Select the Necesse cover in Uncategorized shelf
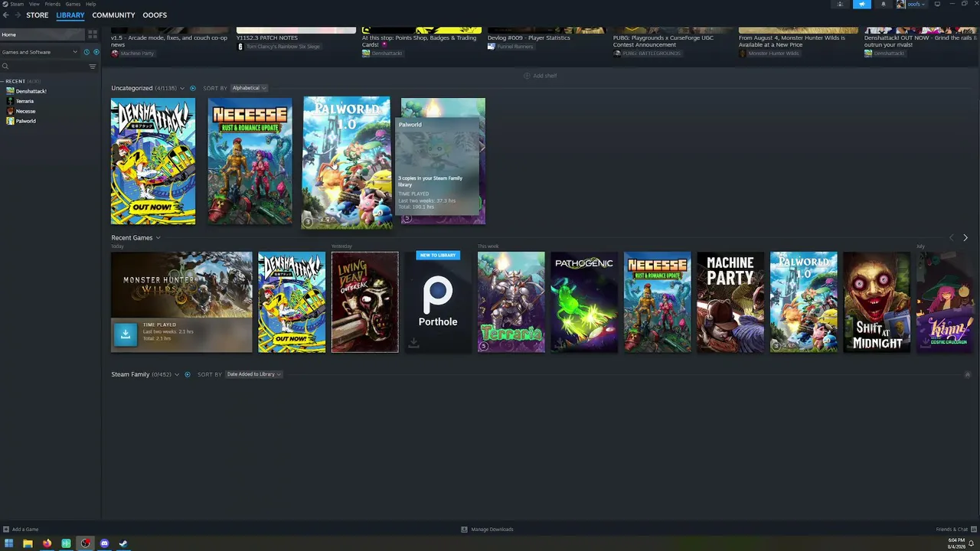Image resolution: width=980 pixels, height=551 pixels. tap(250, 161)
